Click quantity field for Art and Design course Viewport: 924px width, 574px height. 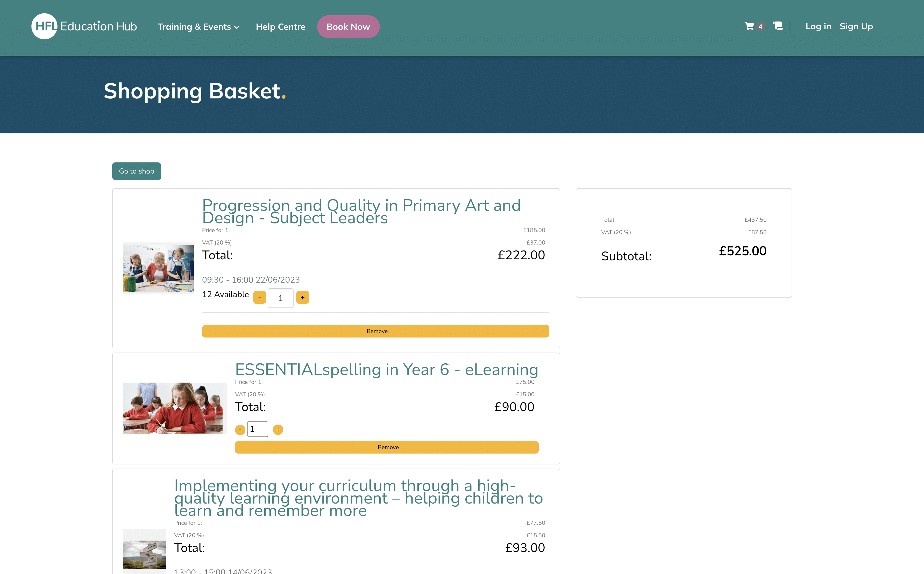click(280, 298)
